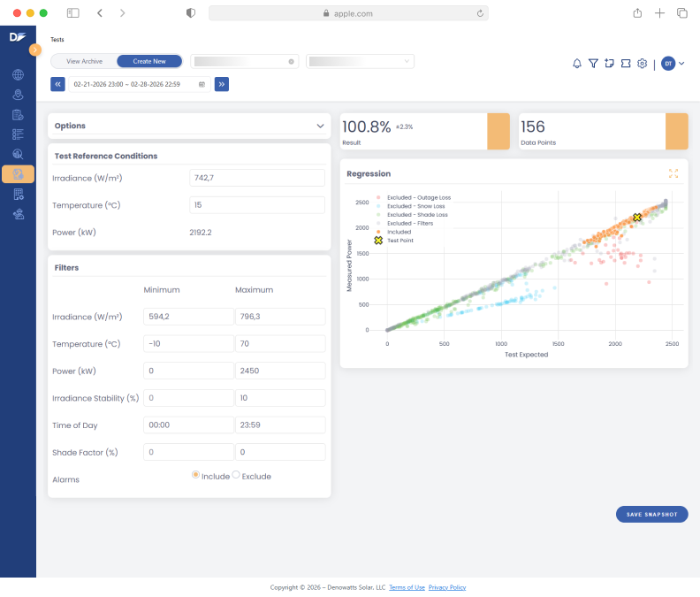
Task: Select the Create New tab
Action: coord(149,61)
